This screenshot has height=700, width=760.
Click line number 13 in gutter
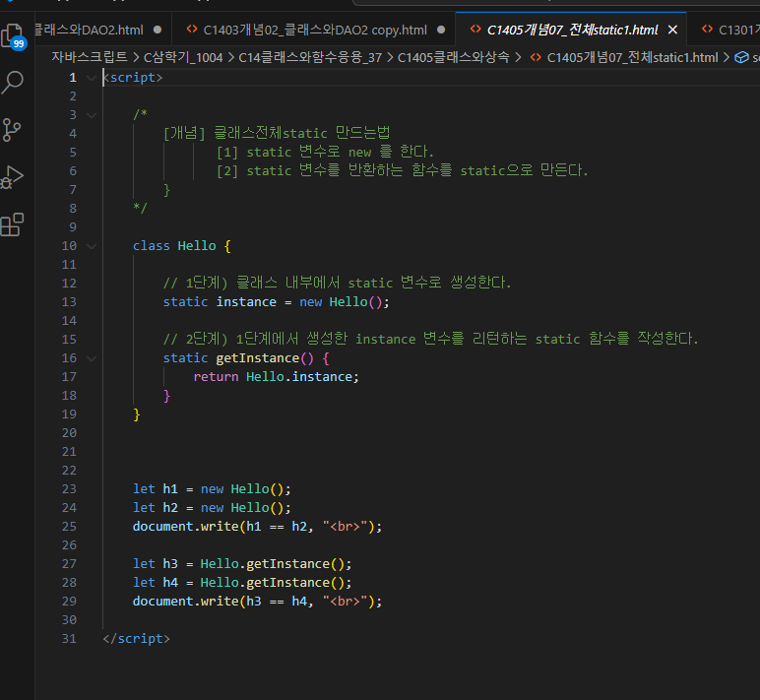coord(69,302)
